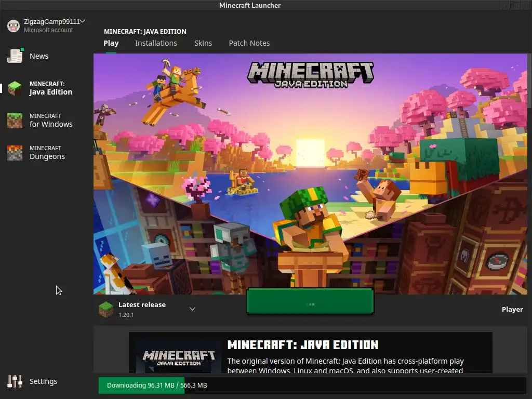Click the ZigzagCamp99111 account avatar

pyautogui.click(x=14, y=26)
